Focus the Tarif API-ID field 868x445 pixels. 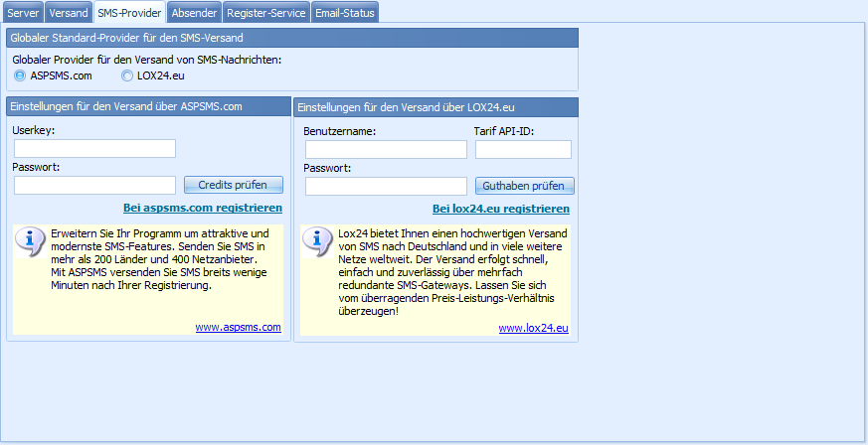point(523,150)
